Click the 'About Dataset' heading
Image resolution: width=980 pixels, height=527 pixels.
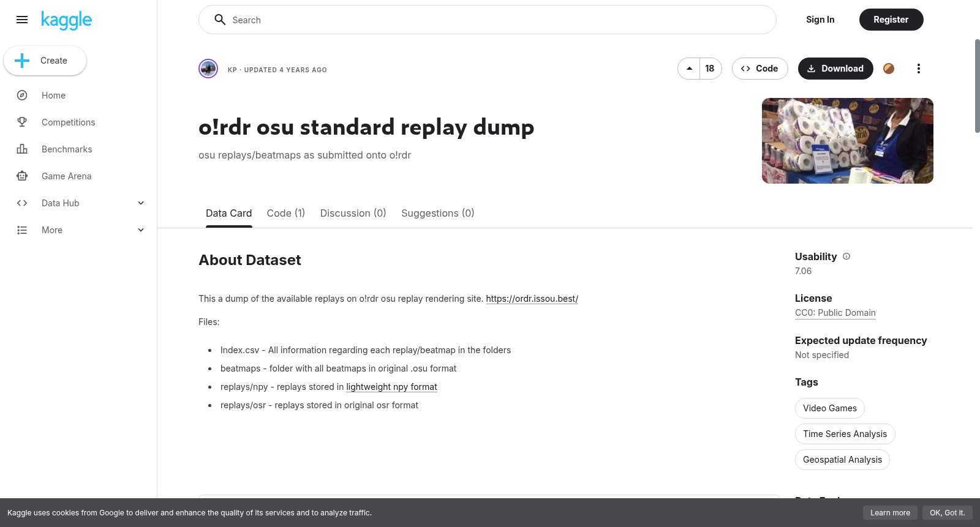click(x=250, y=260)
